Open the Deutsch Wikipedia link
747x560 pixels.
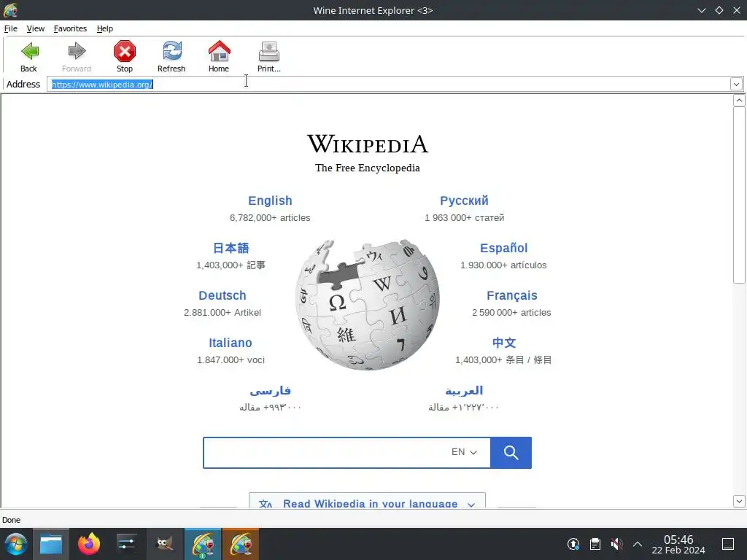click(222, 296)
